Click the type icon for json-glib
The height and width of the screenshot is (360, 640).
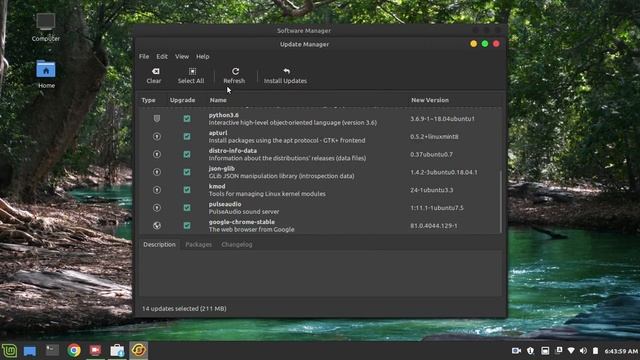point(157,172)
